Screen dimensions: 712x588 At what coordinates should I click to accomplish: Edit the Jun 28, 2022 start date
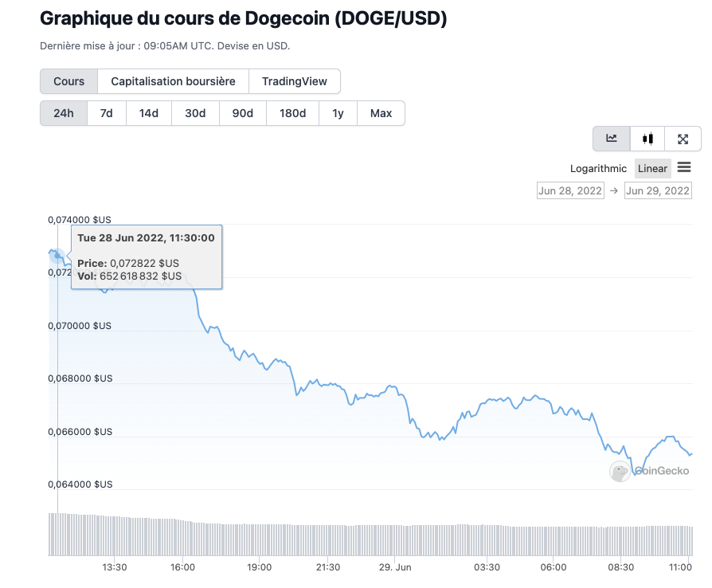point(570,190)
